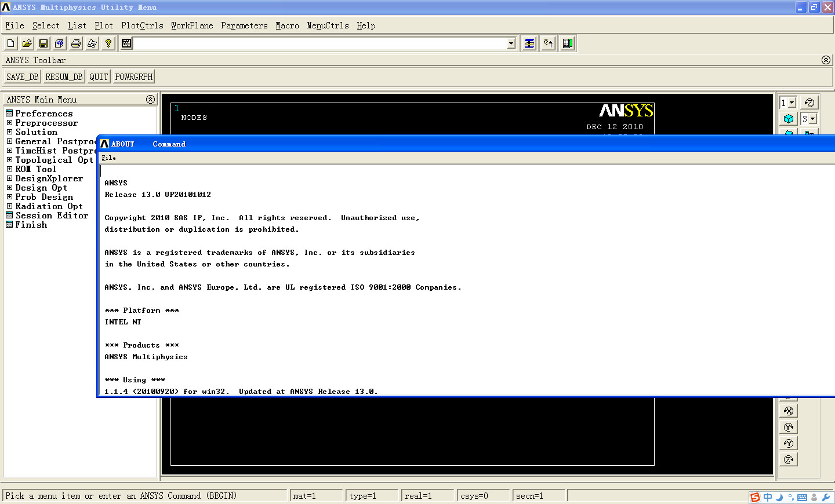Open File menu in ABOUT Command window
This screenshot has height=504, width=835.
click(x=108, y=158)
